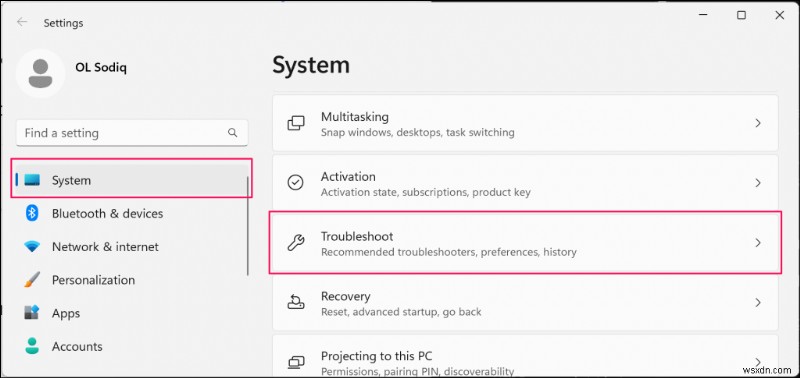800x378 pixels.
Task: Click 'Reset, advanced startup, go back' text
Action: 401,312
